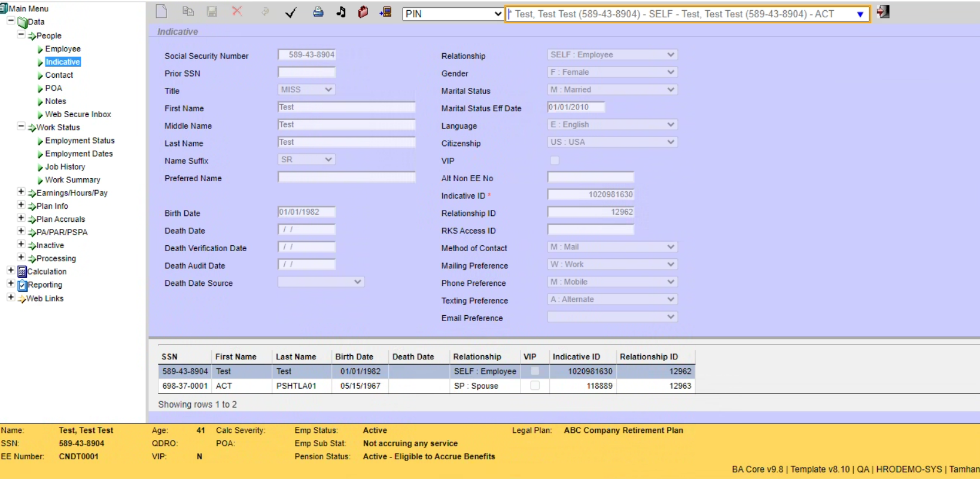980x479 pixels.
Task: Check VIP box in the Spouse table row
Action: (x=535, y=386)
